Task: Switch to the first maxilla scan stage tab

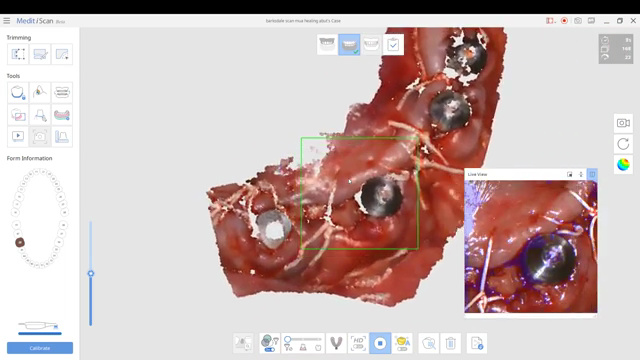Action: 327,44
